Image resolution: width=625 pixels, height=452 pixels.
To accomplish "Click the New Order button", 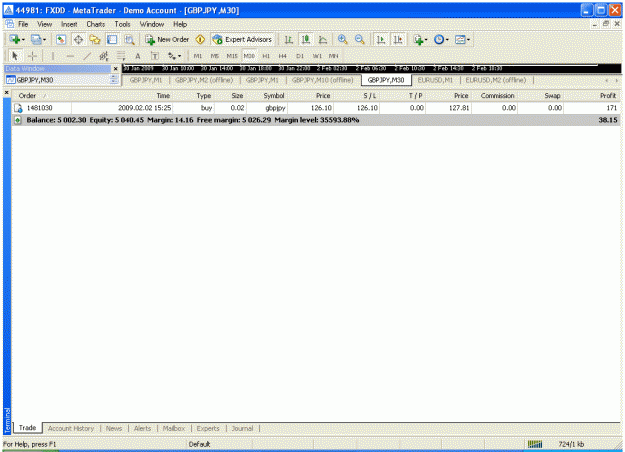I will [x=167, y=39].
